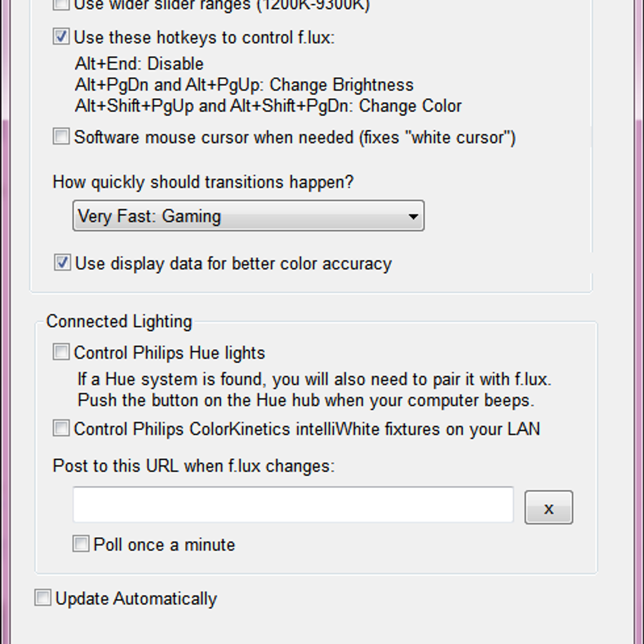
Task: Click the 'Connected Lighting' group heading
Action: coord(119,322)
